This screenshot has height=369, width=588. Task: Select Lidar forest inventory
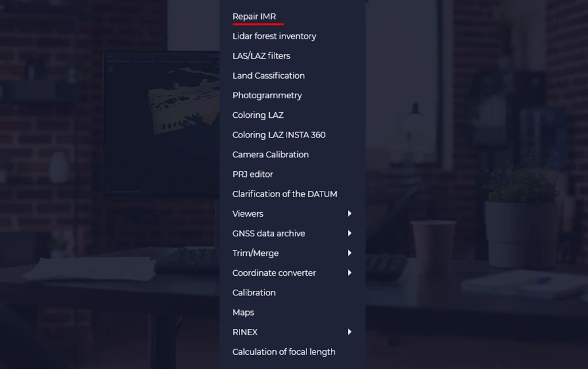(x=274, y=36)
